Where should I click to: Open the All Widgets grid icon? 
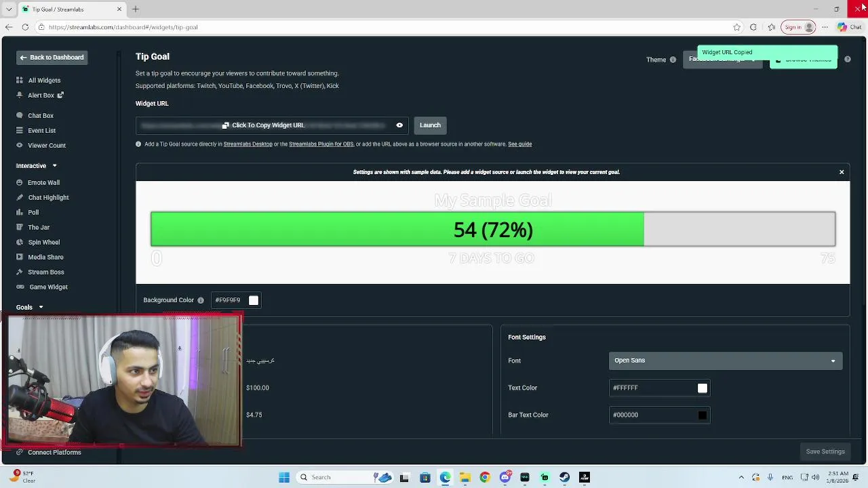(20, 80)
